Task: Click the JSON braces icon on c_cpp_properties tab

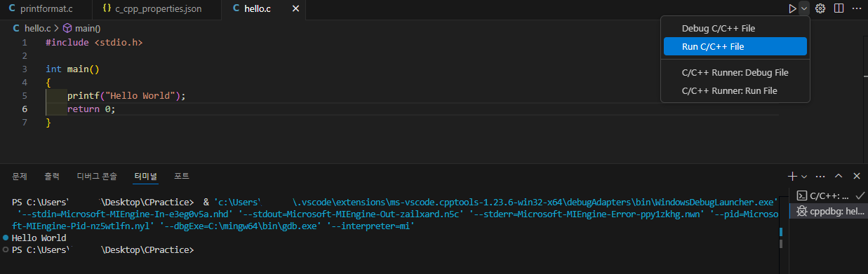Action: click(x=106, y=9)
